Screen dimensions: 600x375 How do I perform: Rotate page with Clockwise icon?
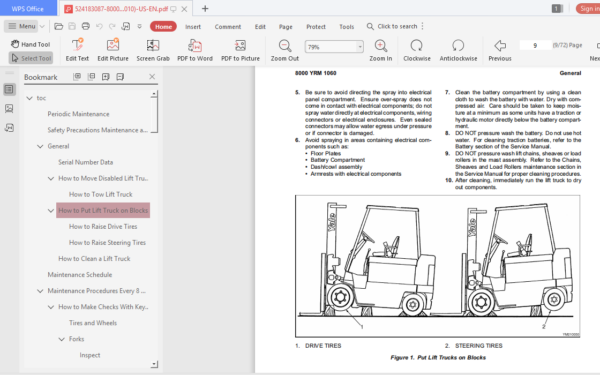click(x=416, y=46)
